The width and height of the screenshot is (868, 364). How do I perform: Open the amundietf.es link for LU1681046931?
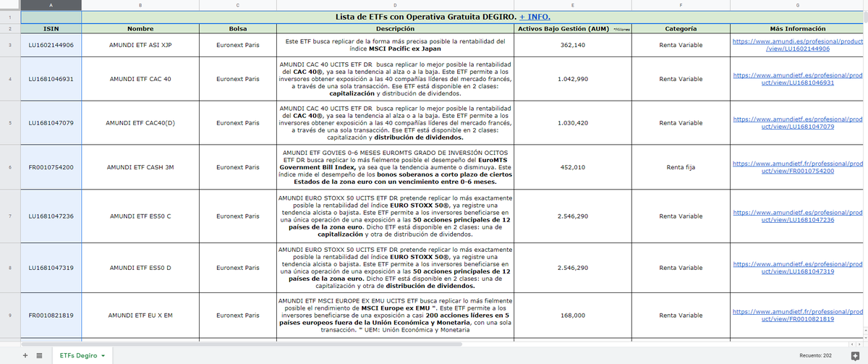[x=798, y=79]
